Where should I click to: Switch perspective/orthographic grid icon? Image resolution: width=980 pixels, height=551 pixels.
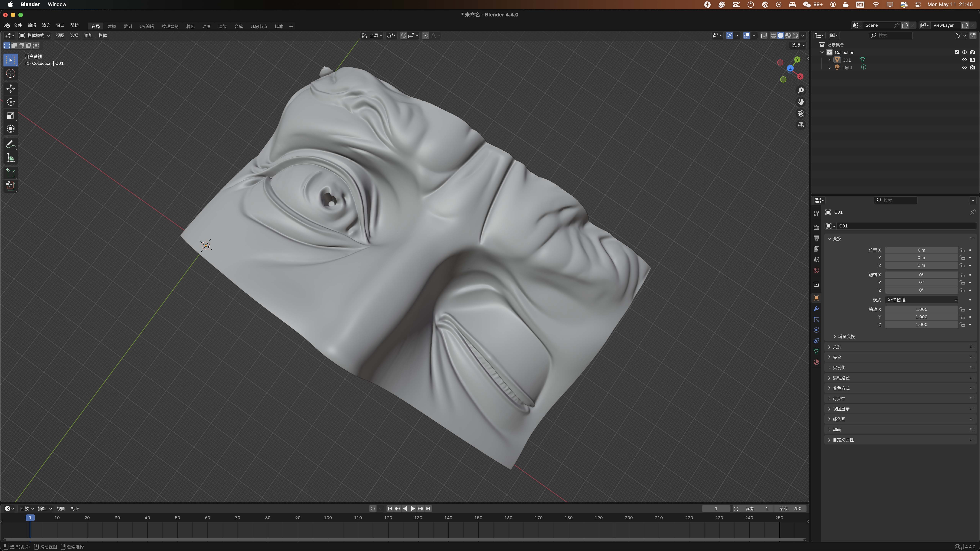coord(801,125)
